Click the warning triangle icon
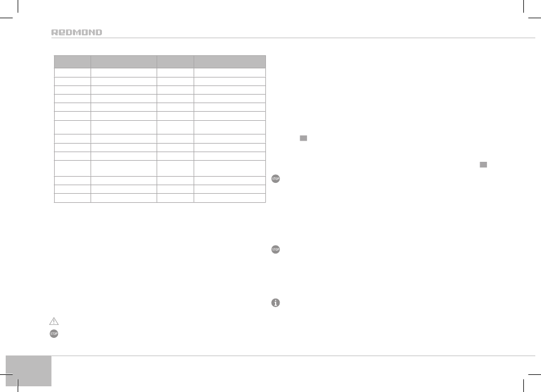 [54, 321]
